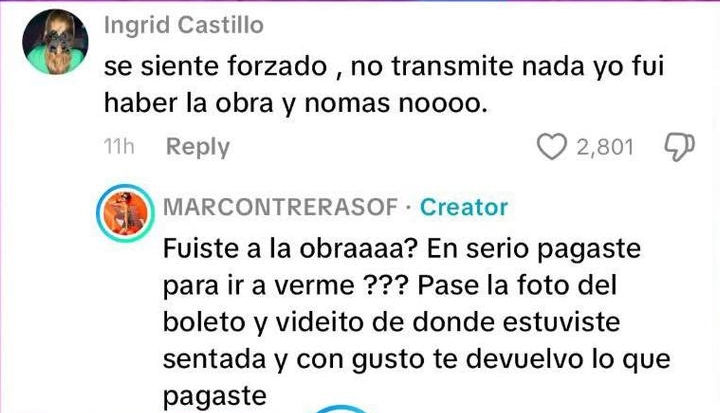Tap the blue Creator badge label
Screen dimensions: 720x413
464,207
